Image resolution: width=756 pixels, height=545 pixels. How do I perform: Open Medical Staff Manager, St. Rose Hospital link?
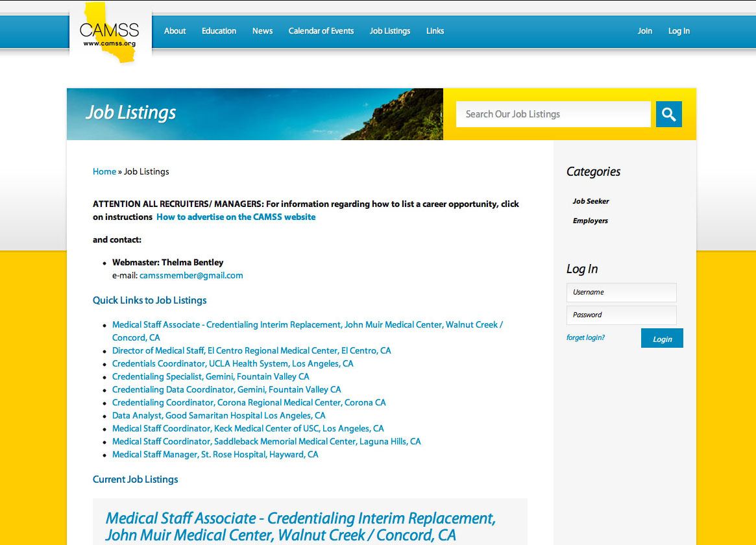[x=215, y=455]
